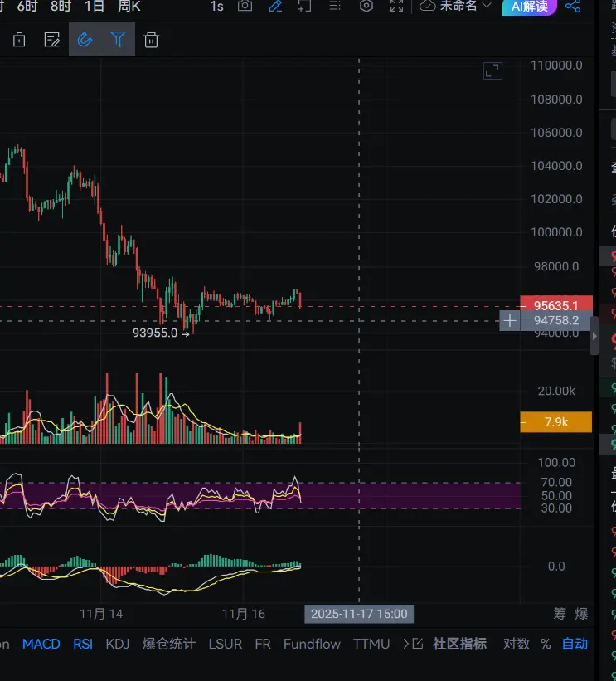The width and height of the screenshot is (616, 681).
Task: Toggle the KDJ indicator
Action: 118,644
